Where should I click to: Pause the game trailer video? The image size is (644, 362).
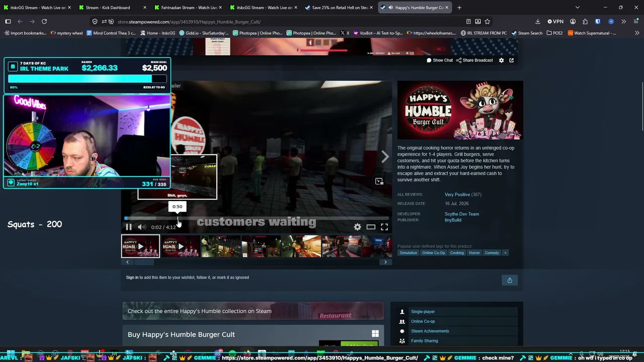tap(129, 227)
